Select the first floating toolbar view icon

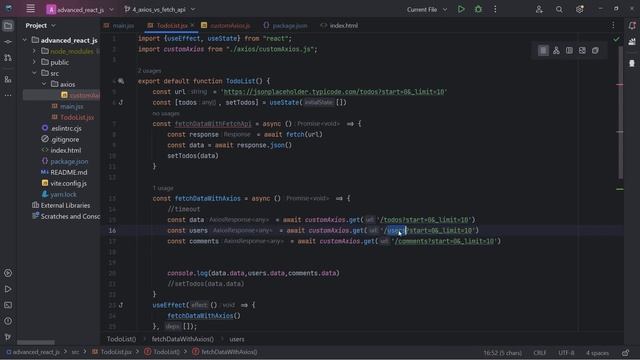coord(543,51)
